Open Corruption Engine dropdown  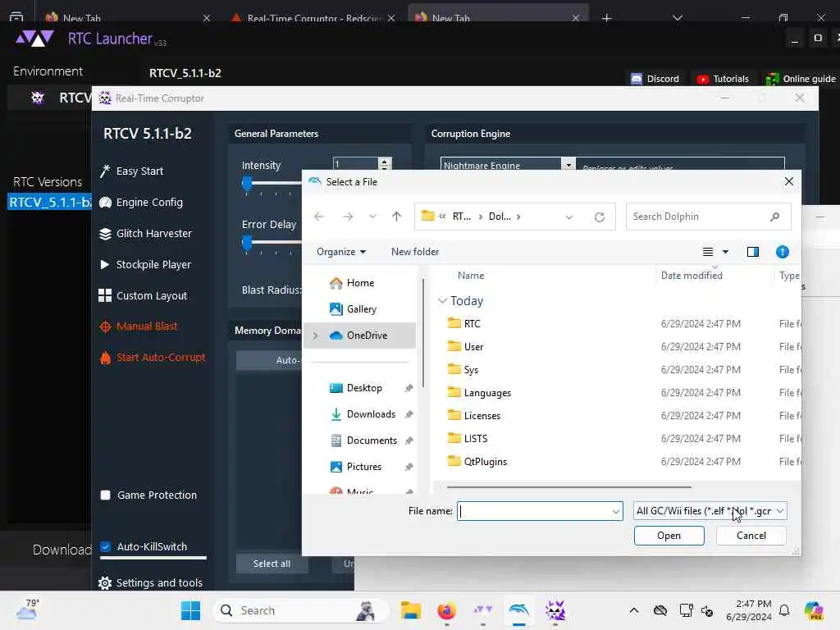(x=568, y=165)
